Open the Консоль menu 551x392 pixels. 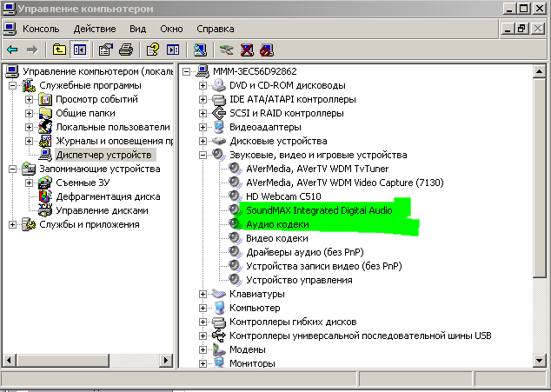[41, 29]
